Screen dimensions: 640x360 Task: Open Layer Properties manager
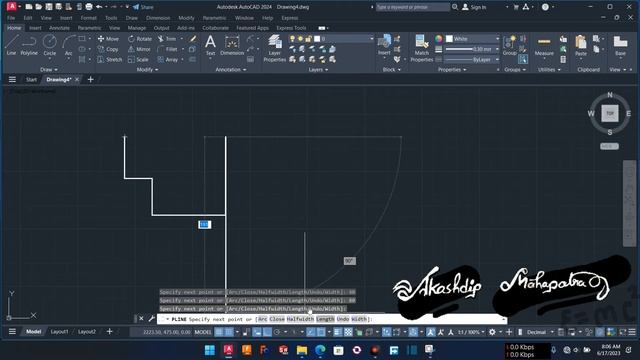(x=275, y=48)
